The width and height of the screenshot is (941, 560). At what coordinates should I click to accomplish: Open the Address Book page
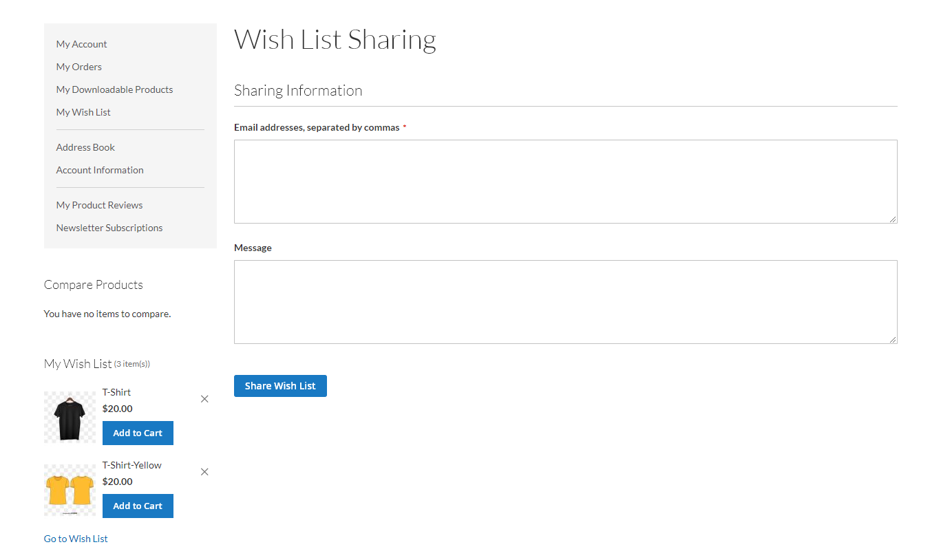(85, 147)
